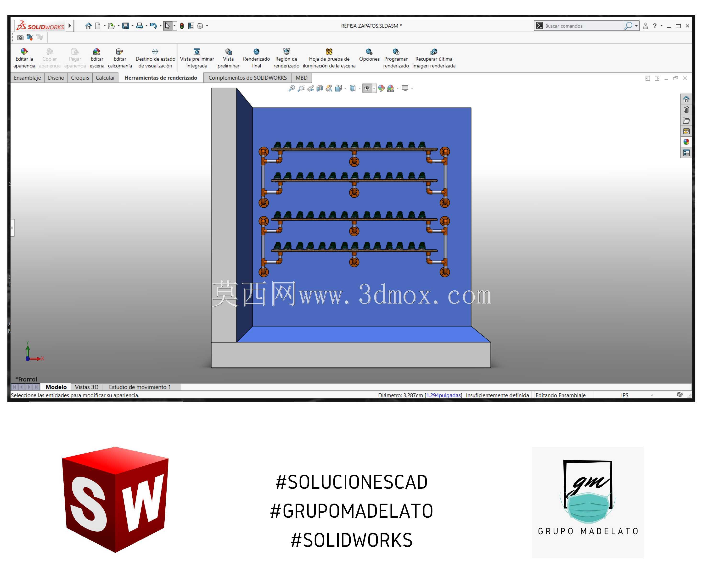Start Renderizado final
Viewport: 702px width, 588px height.
[x=256, y=58]
